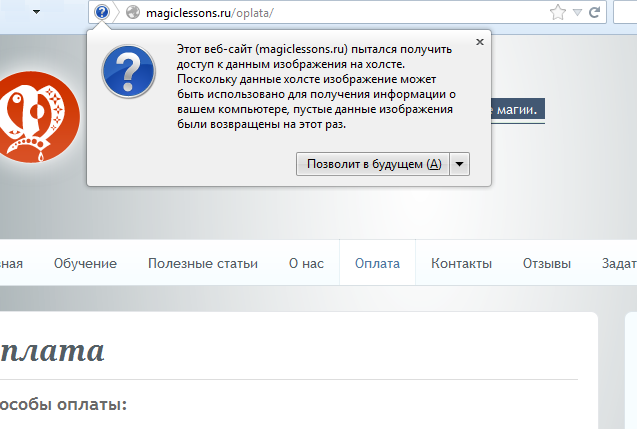Expand the dropdown arrow beside 'Позволит в будущем'
637x429 pixels.
459,164
